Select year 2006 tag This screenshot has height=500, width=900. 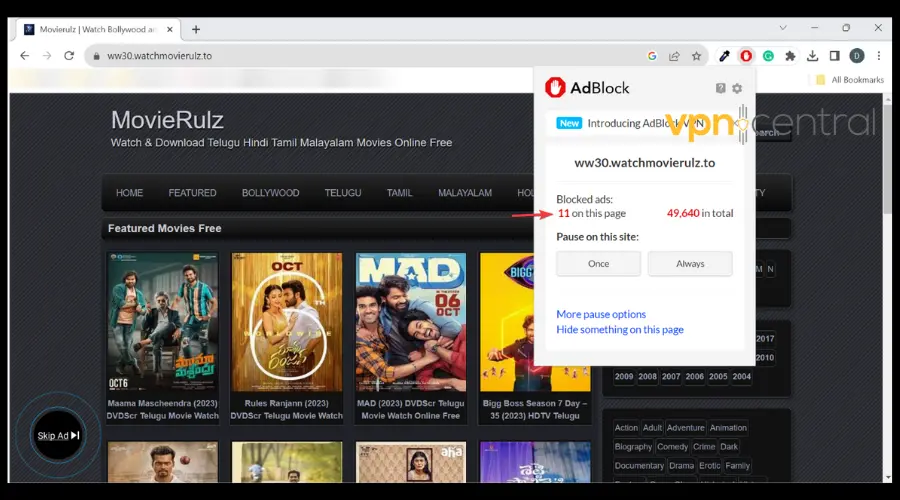(695, 377)
